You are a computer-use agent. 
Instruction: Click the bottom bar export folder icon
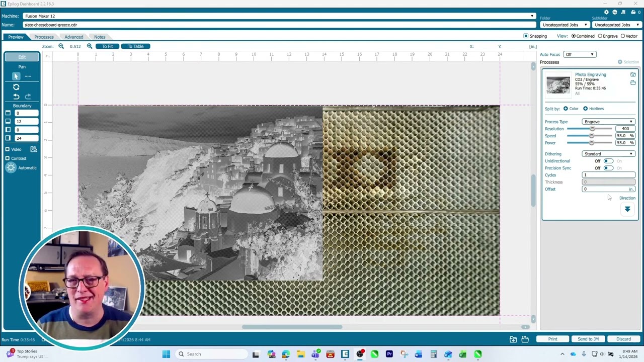(x=525, y=339)
